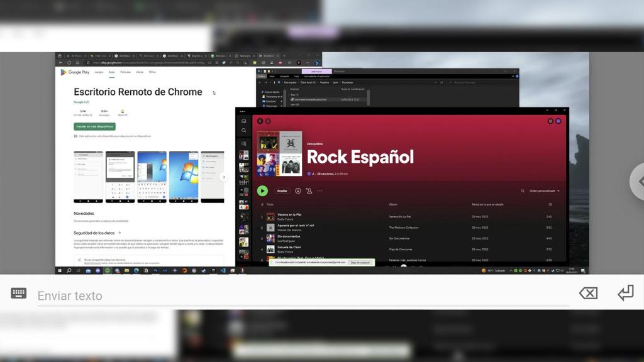Image resolution: width=644 pixels, height=362 pixels.
Task: Open taskbar search magnifier icon
Action: click(x=69, y=270)
